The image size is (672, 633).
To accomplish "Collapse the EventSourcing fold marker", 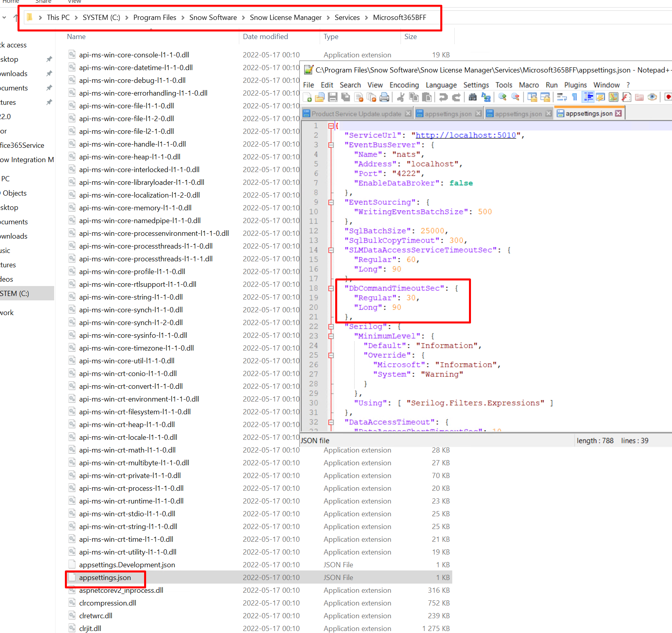I will tap(331, 202).
